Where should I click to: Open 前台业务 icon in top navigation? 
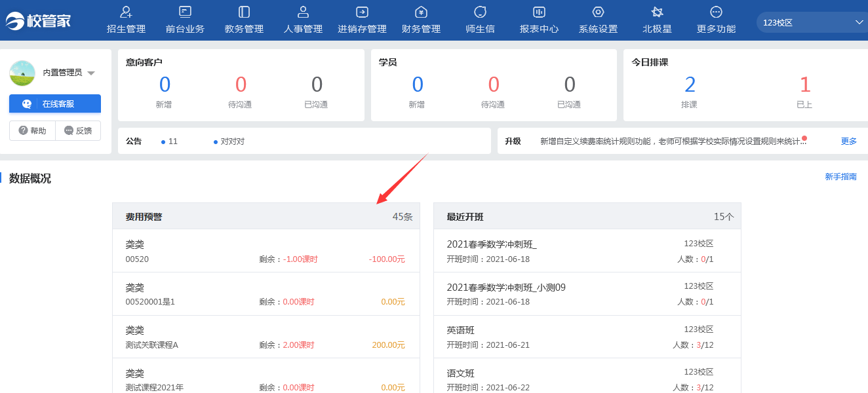click(x=185, y=12)
